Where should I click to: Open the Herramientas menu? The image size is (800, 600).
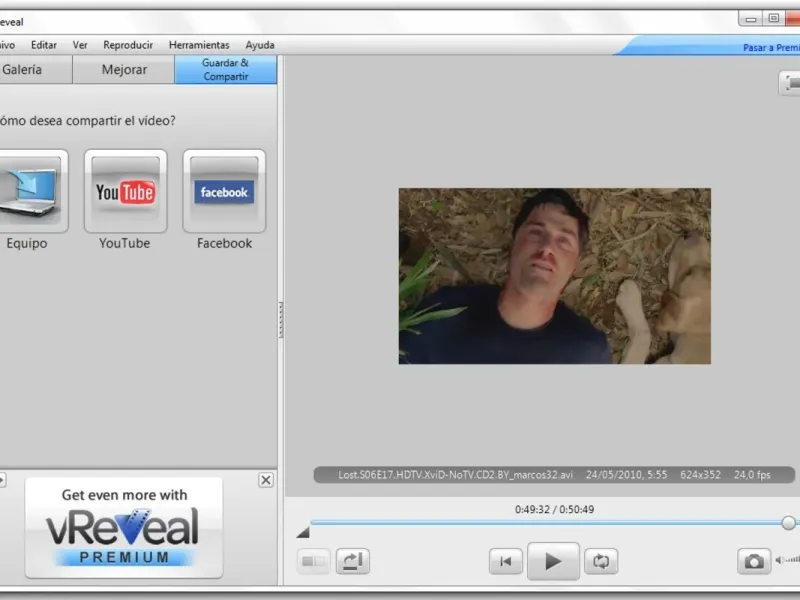click(199, 45)
